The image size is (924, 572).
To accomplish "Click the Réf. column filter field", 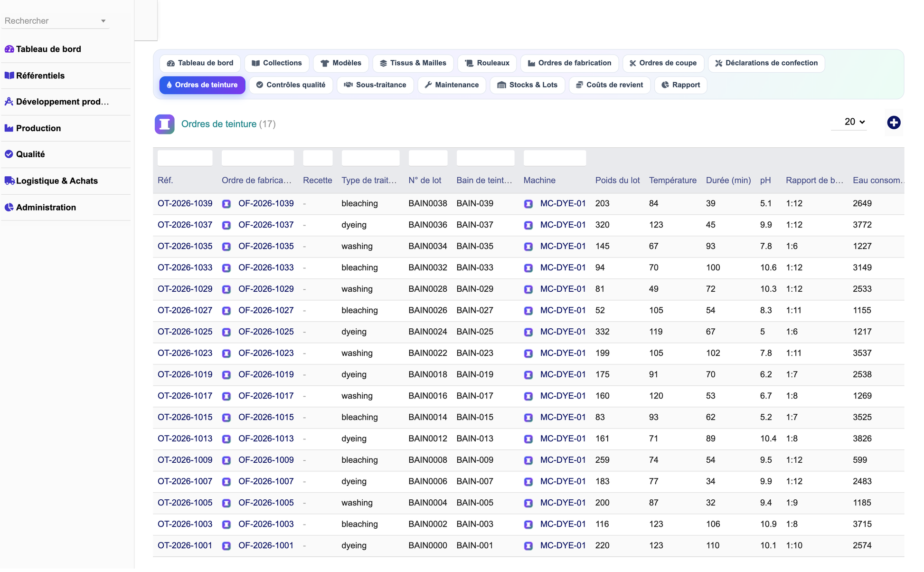I will tap(185, 158).
